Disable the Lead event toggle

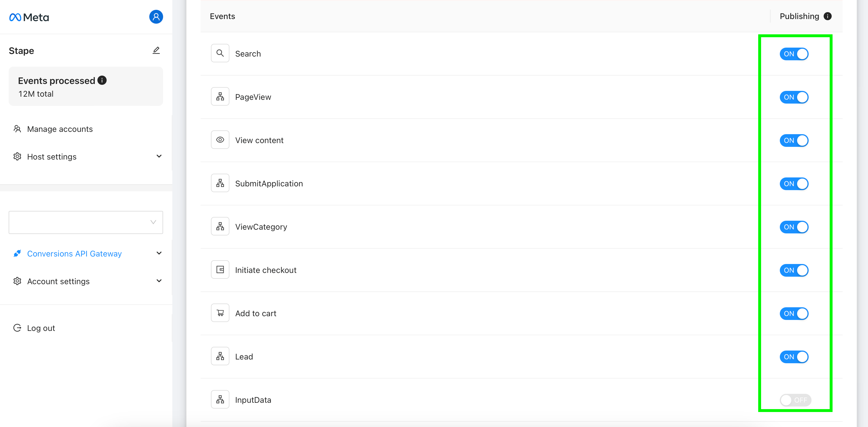pos(794,357)
